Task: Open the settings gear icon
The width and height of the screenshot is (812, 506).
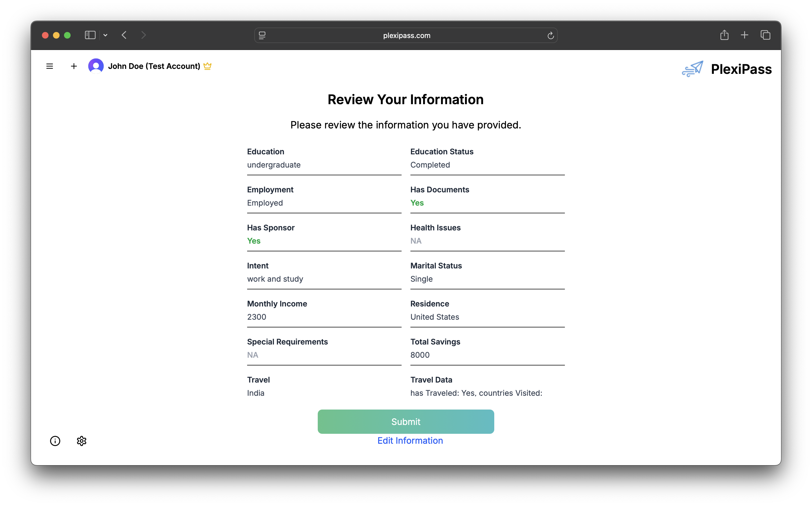Action: [x=81, y=441]
